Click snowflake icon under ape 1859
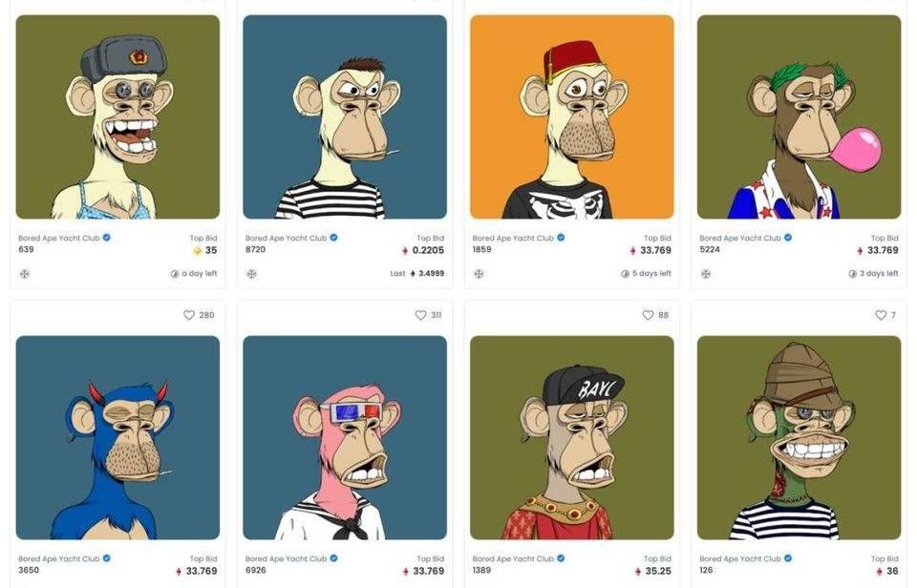This screenshot has width=917, height=588. pos(479,274)
